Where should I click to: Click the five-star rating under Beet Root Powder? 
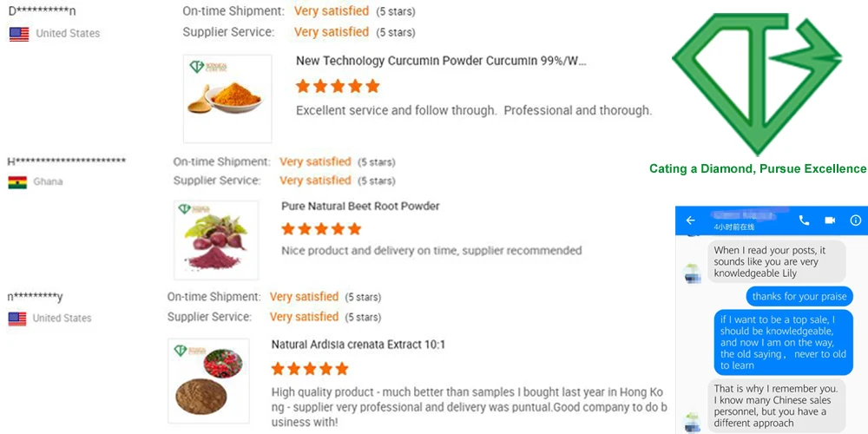point(321,230)
